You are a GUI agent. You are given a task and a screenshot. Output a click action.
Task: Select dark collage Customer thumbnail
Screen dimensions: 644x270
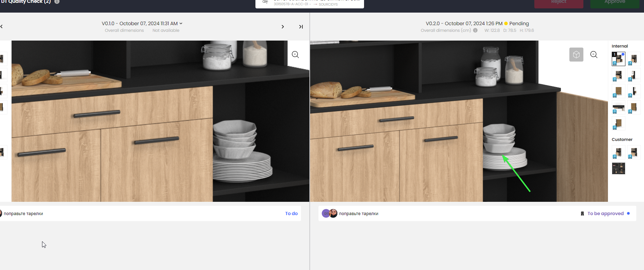[x=618, y=168]
